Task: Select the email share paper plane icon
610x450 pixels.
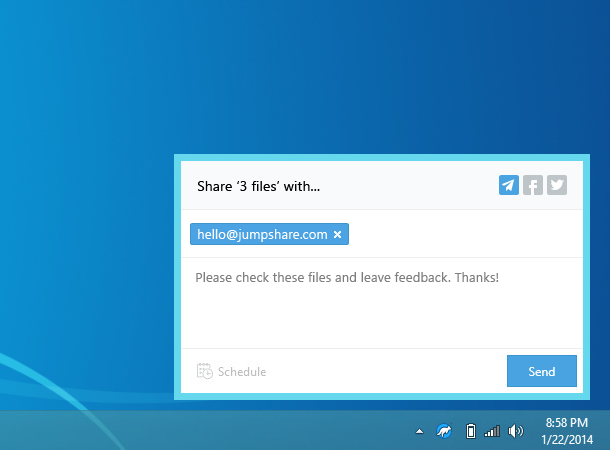Action: pos(509,185)
